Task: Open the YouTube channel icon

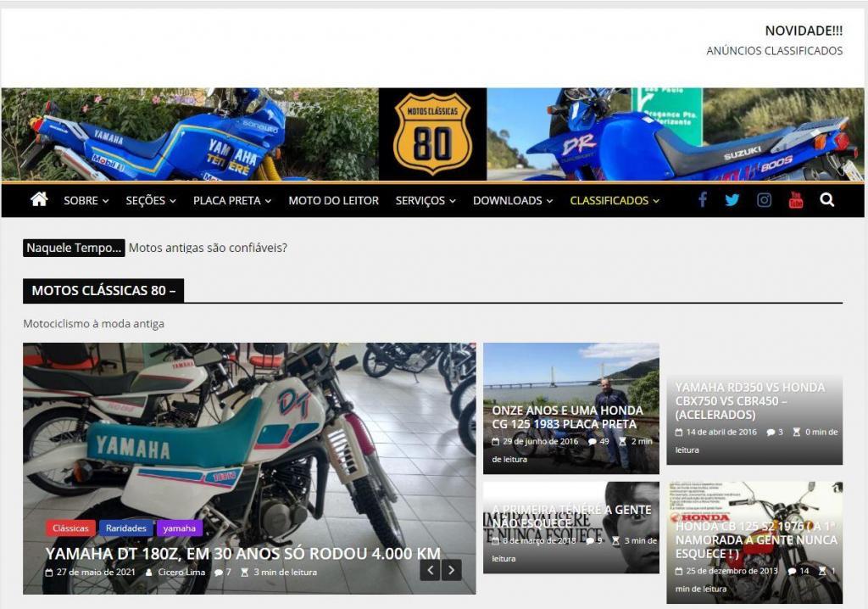Action: (795, 199)
